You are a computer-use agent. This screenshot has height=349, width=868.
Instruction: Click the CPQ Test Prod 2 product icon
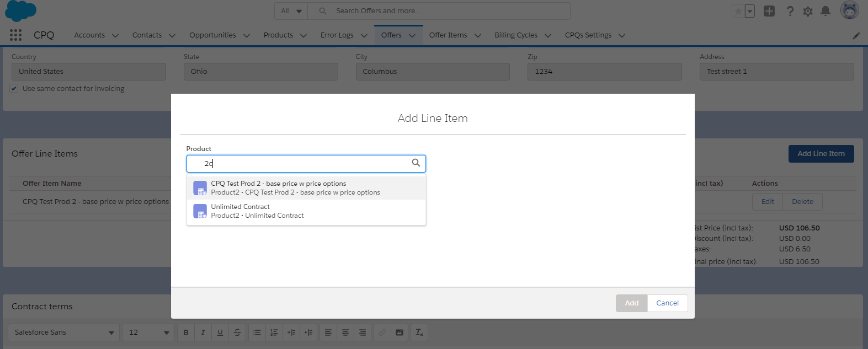pyautogui.click(x=200, y=188)
